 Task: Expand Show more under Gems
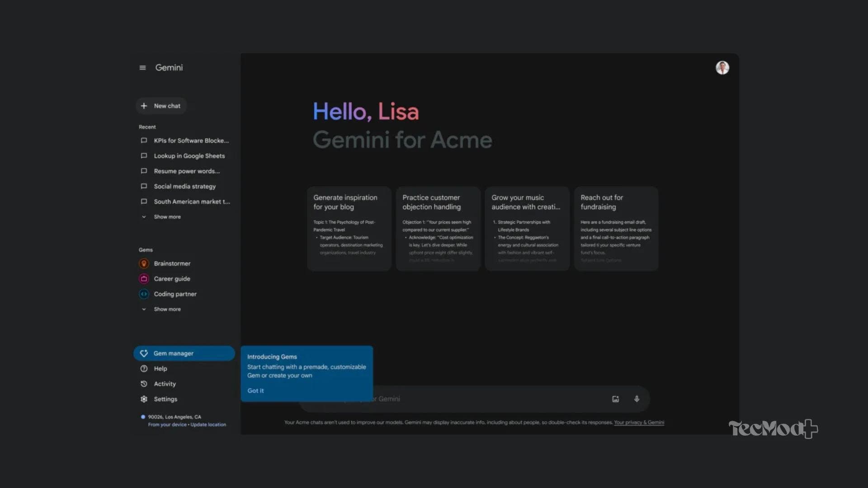pyautogui.click(x=166, y=309)
